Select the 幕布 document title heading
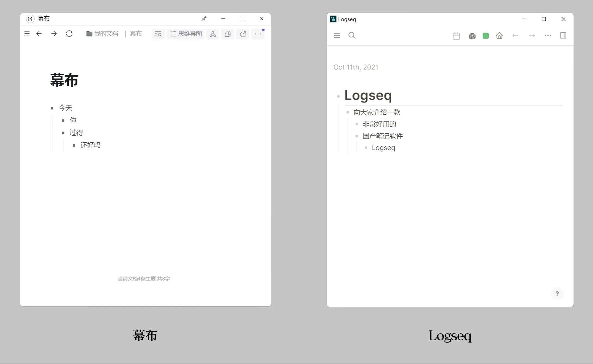Screen dimensions: 593x364 (64, 80)
